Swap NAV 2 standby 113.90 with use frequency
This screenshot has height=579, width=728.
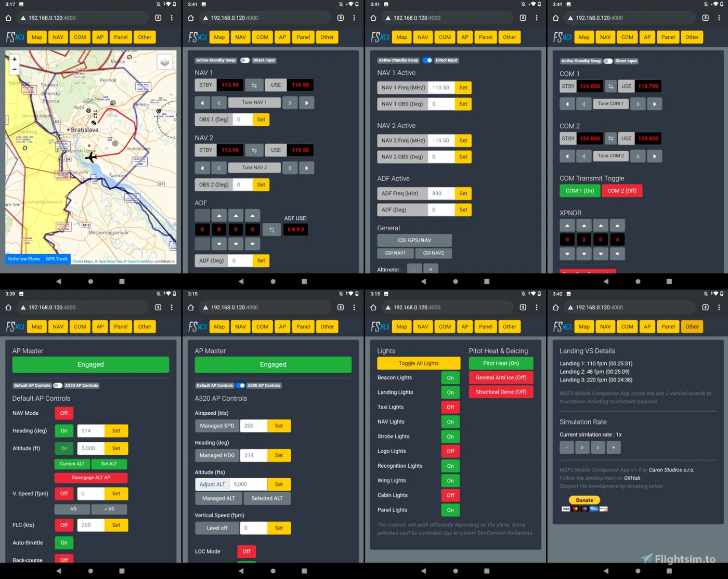click(x=254, y=150)
